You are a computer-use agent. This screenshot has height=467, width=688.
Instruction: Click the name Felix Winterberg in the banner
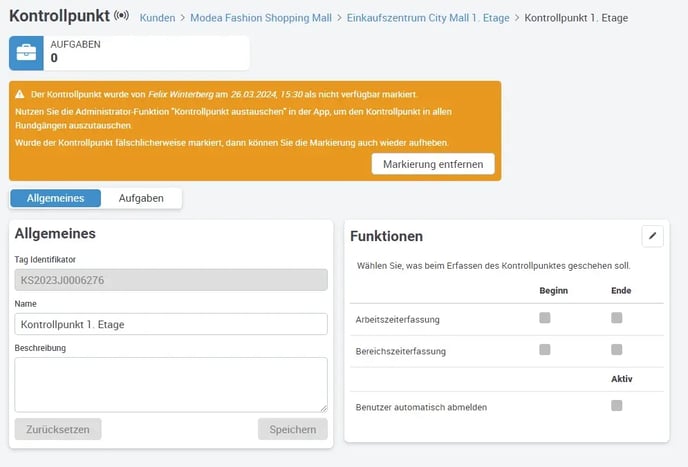(x=181, y=94)
